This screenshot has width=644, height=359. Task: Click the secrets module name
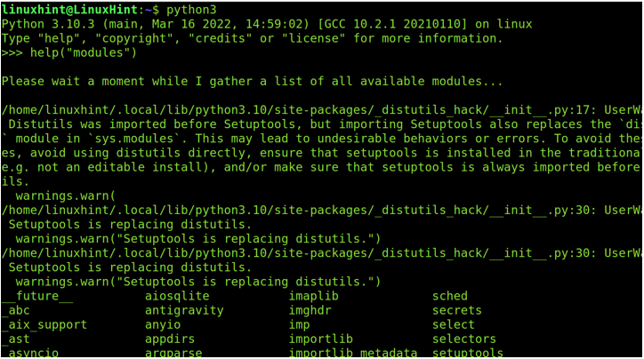click(456, 311)
